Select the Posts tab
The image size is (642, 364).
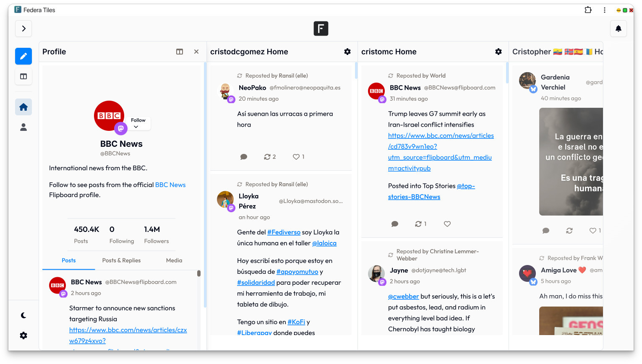pyautogui.click(x=69, y=260)
